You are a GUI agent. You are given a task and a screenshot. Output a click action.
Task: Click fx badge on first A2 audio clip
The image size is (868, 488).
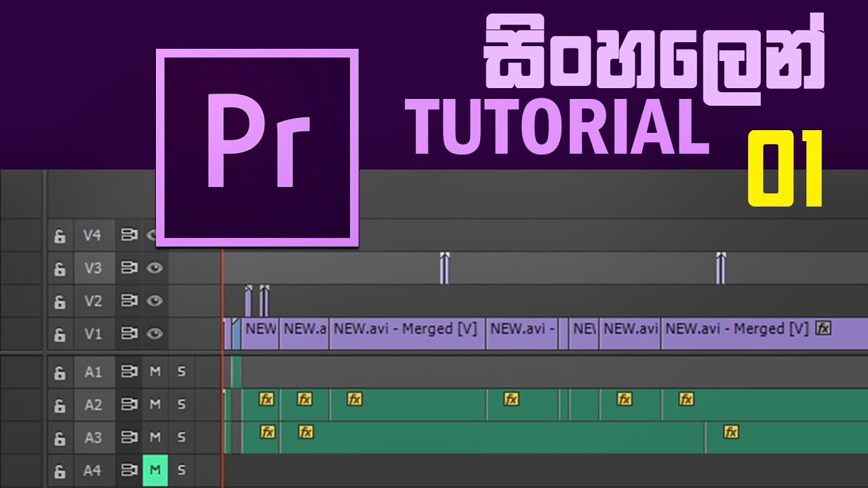click(267, 399)
